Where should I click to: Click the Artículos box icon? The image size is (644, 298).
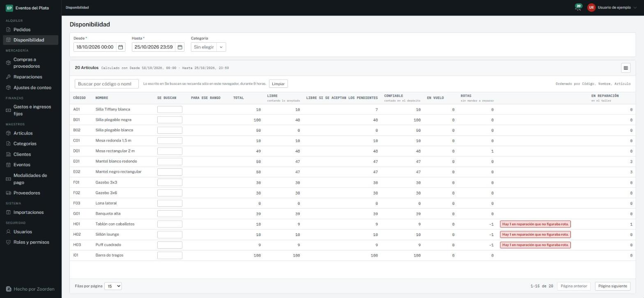9,133
